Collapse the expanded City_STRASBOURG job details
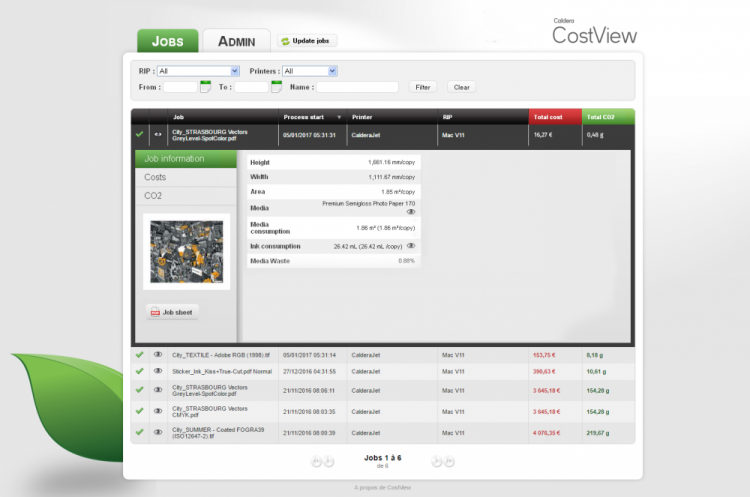This screenshot has width=750, height=497. pos(157,134)
